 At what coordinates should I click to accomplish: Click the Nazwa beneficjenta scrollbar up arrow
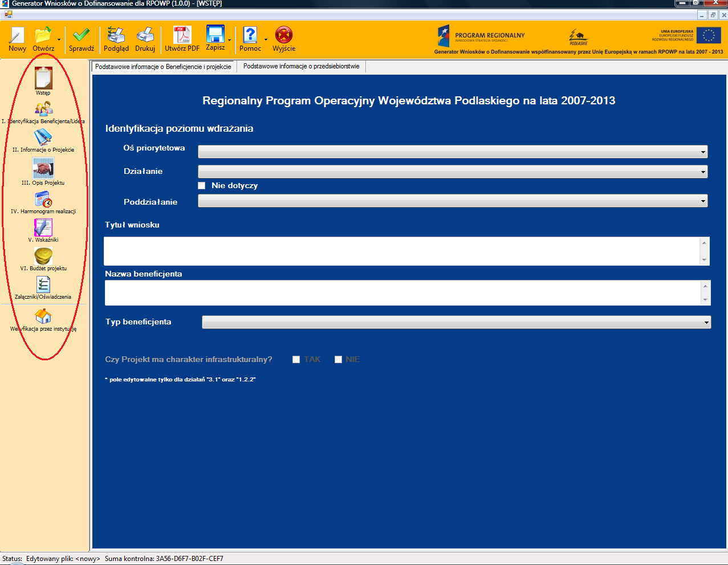coord(706,286)
